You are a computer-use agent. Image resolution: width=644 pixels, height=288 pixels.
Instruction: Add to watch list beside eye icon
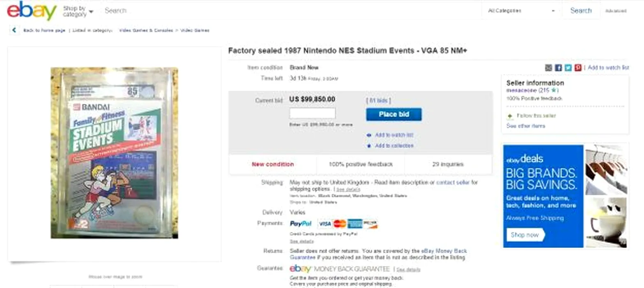(393, 135)
